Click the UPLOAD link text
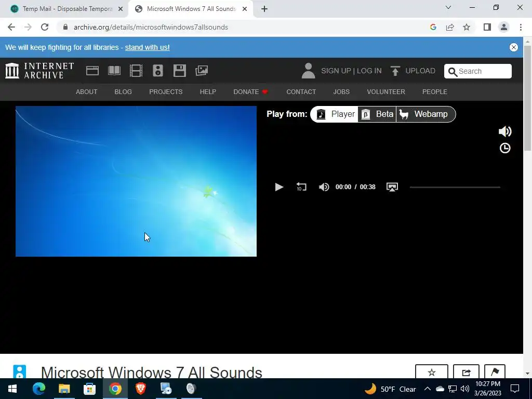Screen dimensions: 532x399 click(x=420, y=71)
